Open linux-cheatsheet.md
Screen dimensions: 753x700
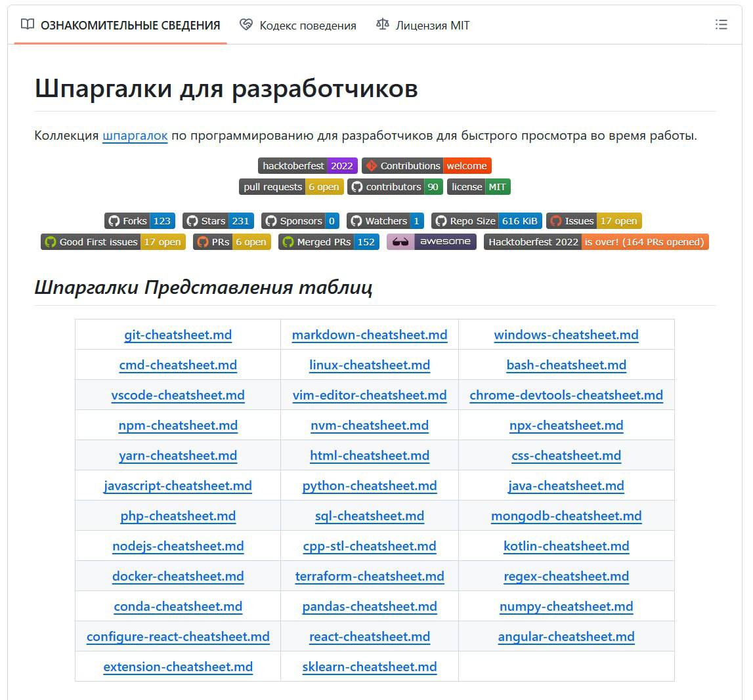pos(370,365)
